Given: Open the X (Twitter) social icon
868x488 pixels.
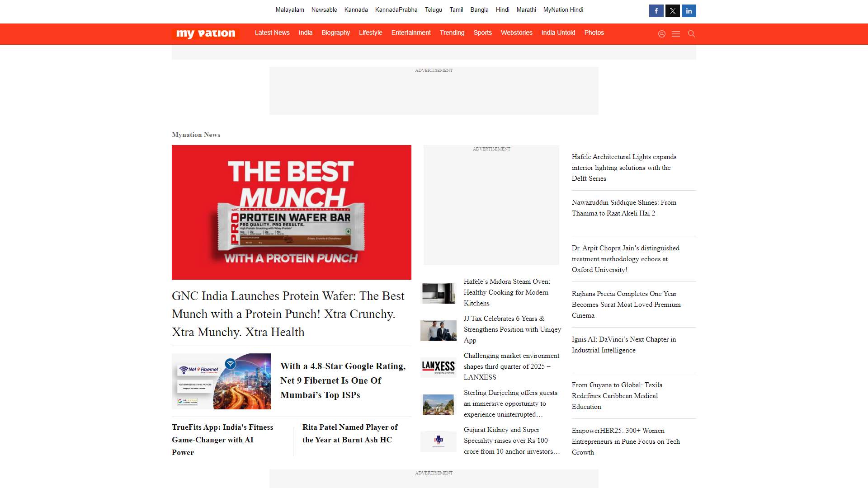Looking at the screenshot, I should point(672,11).
